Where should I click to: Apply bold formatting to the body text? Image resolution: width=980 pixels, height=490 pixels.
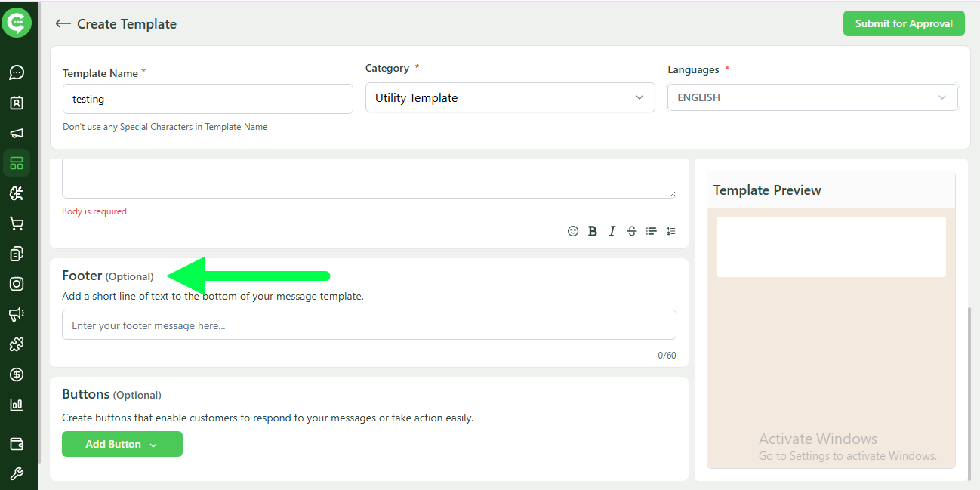pos(592,230)
